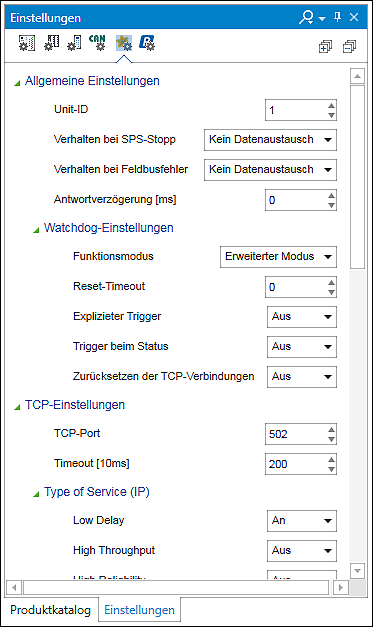Click the R-gear settings icon in toolbar

(147, 43)
